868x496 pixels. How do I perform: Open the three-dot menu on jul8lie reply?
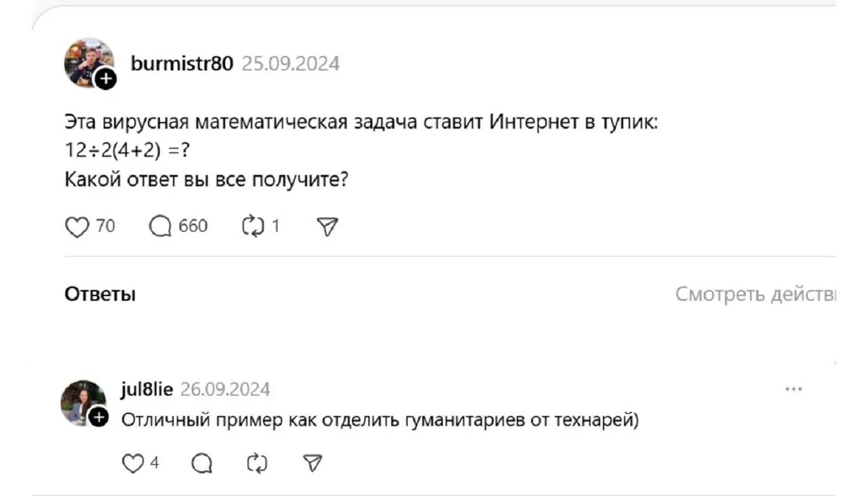point(793,390)
